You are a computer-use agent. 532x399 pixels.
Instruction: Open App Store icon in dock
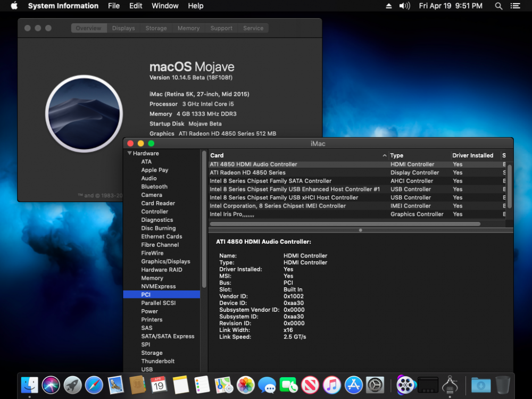pos(354,385)
